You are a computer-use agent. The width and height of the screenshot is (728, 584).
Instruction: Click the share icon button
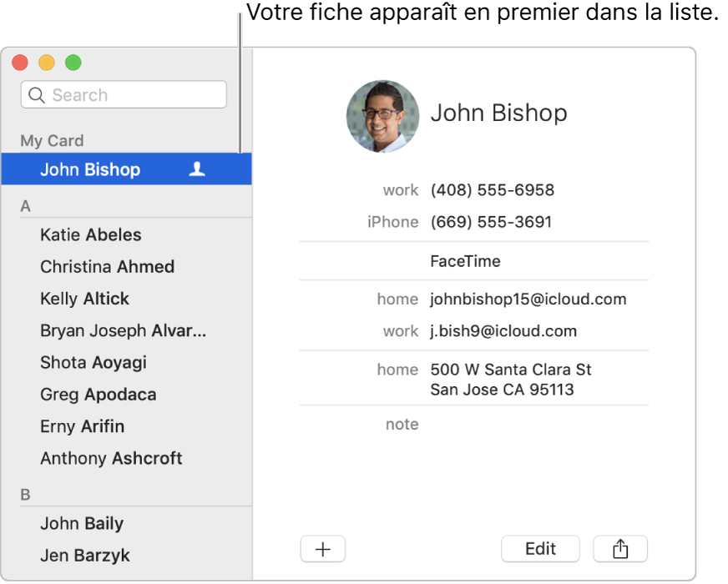coord(619,549)
